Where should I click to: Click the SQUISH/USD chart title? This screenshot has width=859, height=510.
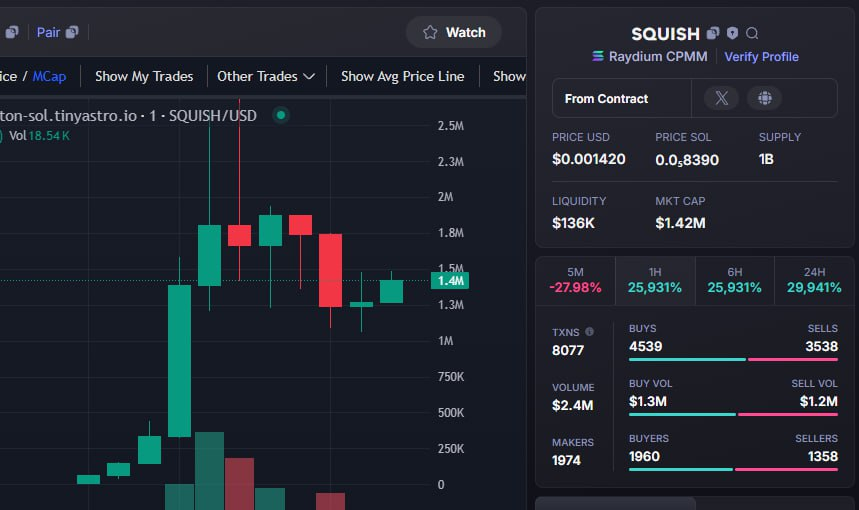213,116
